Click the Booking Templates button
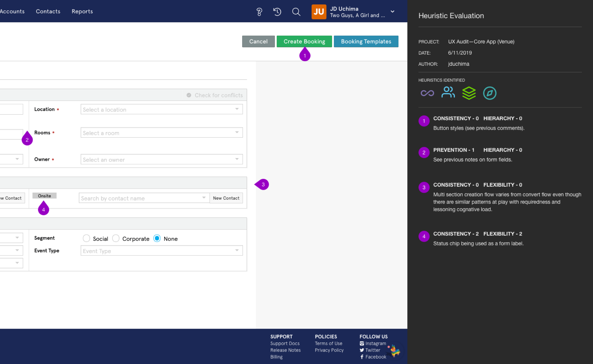Image resolution: width=593 pixels, height=364 pixels. tap(366, 41)
